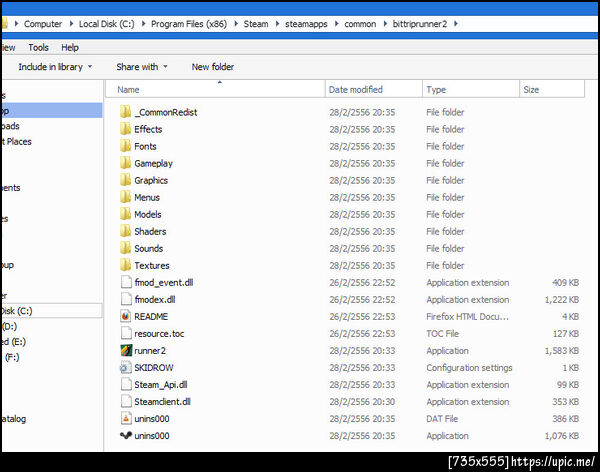Sort files by Type column header
The height and width of the screenshot is (472, 600).
coord(471,90)
